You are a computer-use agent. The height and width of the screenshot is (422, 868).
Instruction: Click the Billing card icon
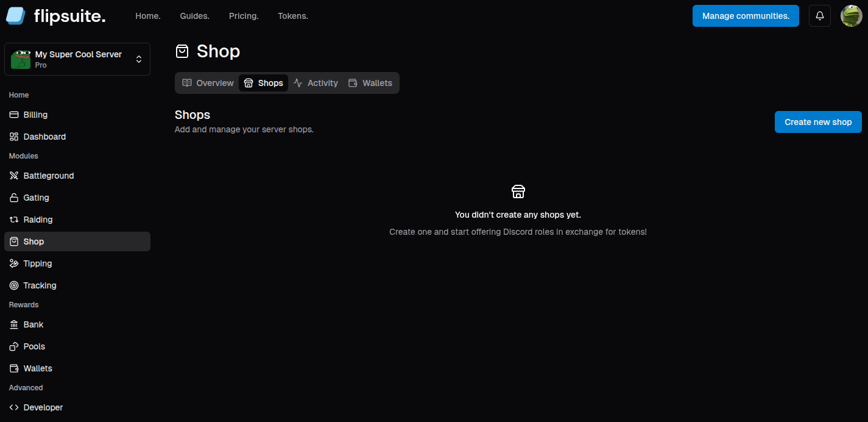(14, 115)
